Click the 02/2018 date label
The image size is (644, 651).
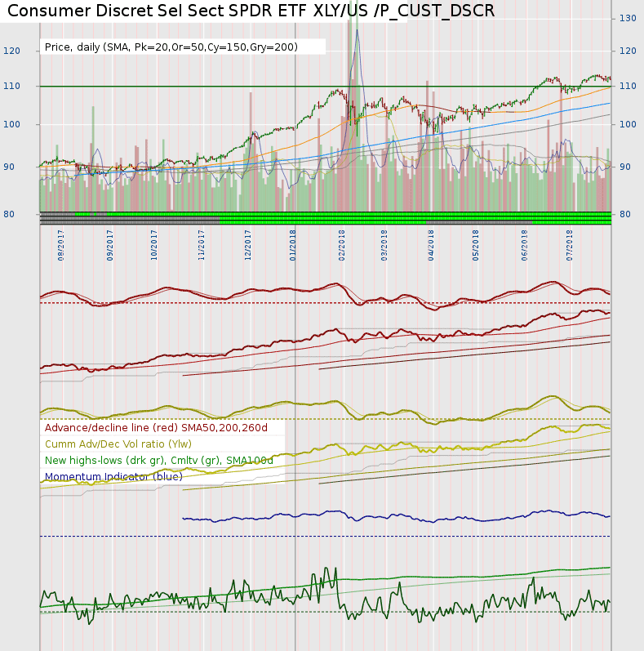(342, 245)
